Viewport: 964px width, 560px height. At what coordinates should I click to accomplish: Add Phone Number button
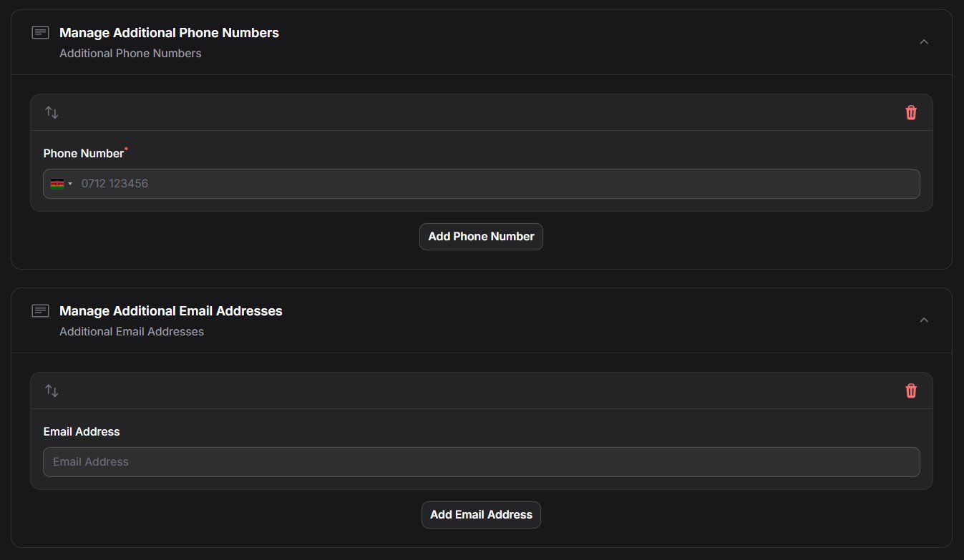481,237
